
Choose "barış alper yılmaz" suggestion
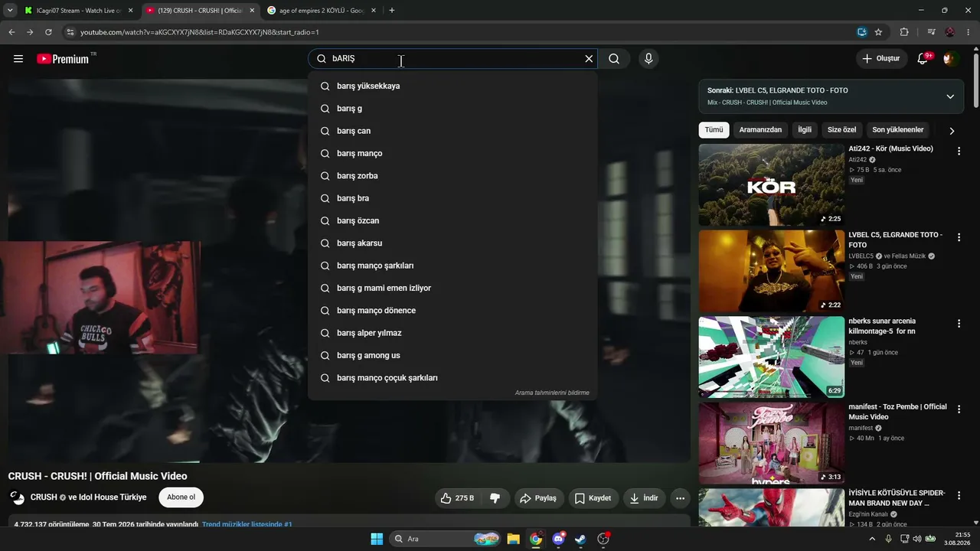pyautogui.click(x=452, y=333)
